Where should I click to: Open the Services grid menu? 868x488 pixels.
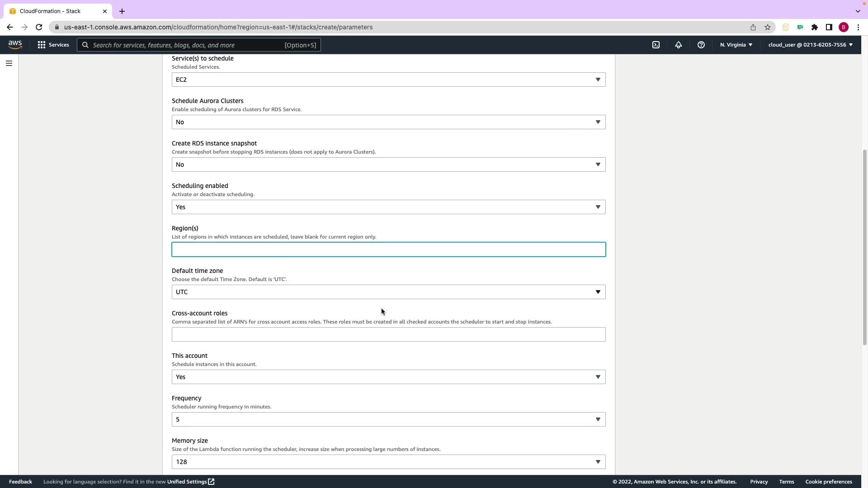point(53,45)
